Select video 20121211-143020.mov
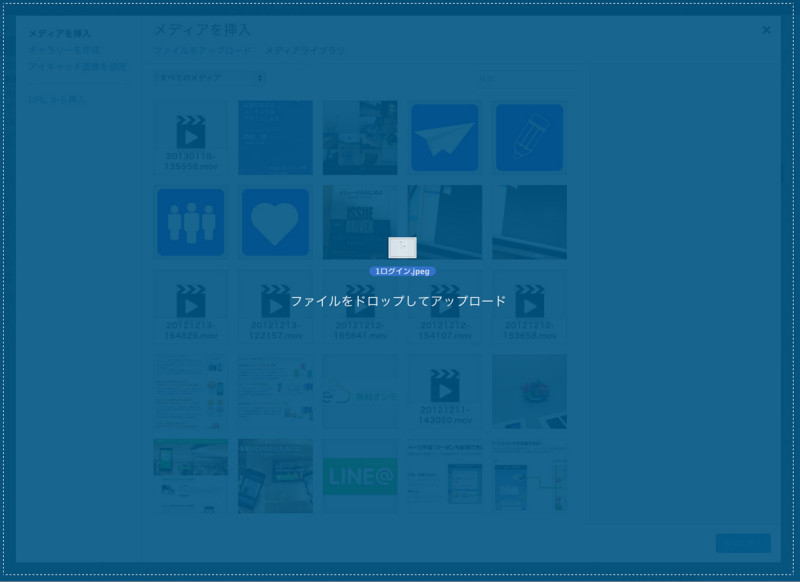This screenshot has height=582, width=800. click(445, 392)
